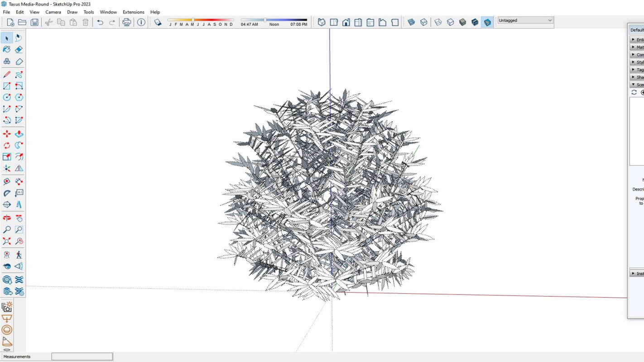644x362 pixels.
Task: Toggle shadows on or off
Action: (x=158, y=21)
